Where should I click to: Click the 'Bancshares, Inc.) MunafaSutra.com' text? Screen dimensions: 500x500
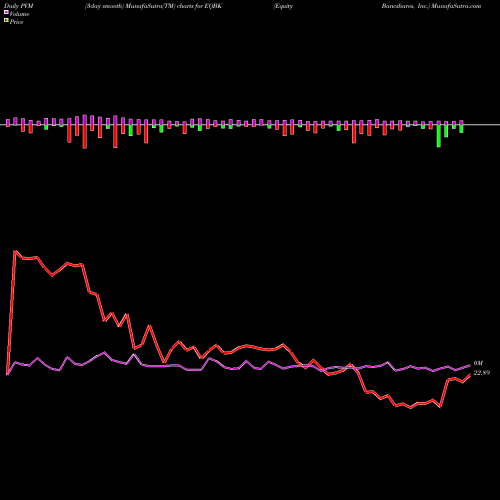coord(431,6)
